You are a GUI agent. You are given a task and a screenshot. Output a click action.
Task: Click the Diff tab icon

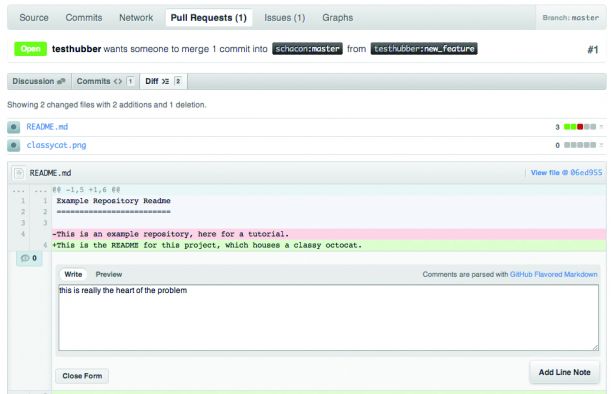[x=165, y=81]
